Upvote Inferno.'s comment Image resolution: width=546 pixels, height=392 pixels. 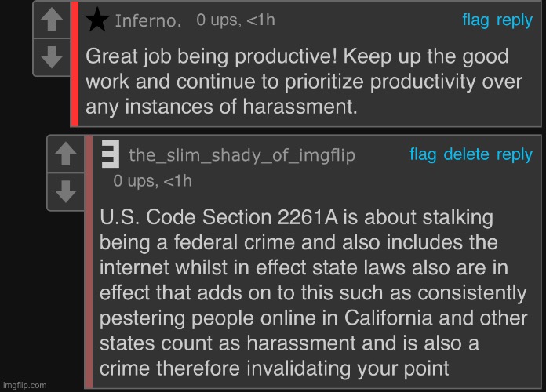point(52,20)
